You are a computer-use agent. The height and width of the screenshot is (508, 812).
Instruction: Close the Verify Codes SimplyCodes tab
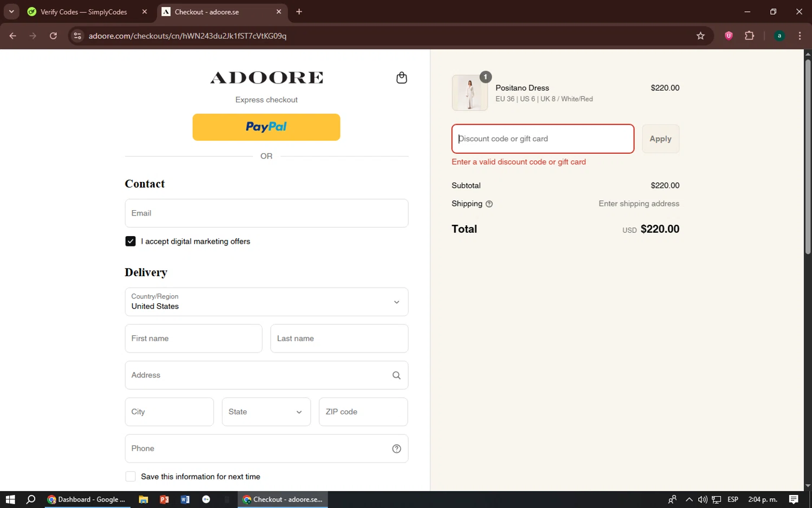pos(145,12)
